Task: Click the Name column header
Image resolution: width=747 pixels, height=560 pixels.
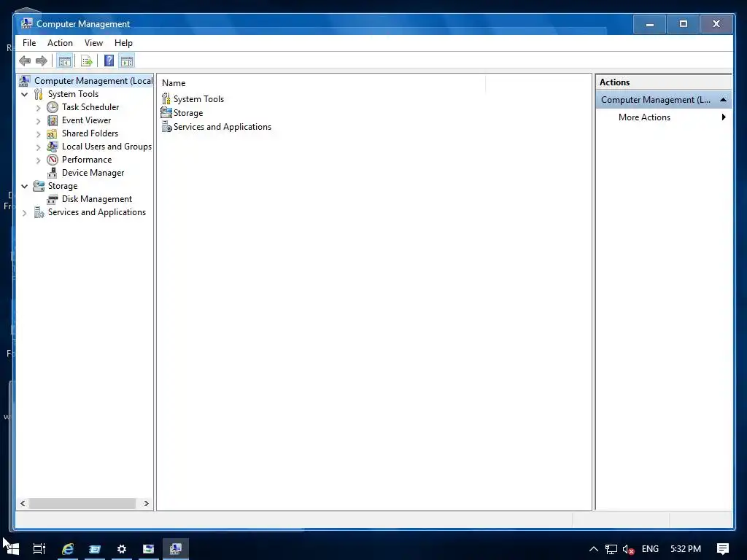Action: coord(322,83)
